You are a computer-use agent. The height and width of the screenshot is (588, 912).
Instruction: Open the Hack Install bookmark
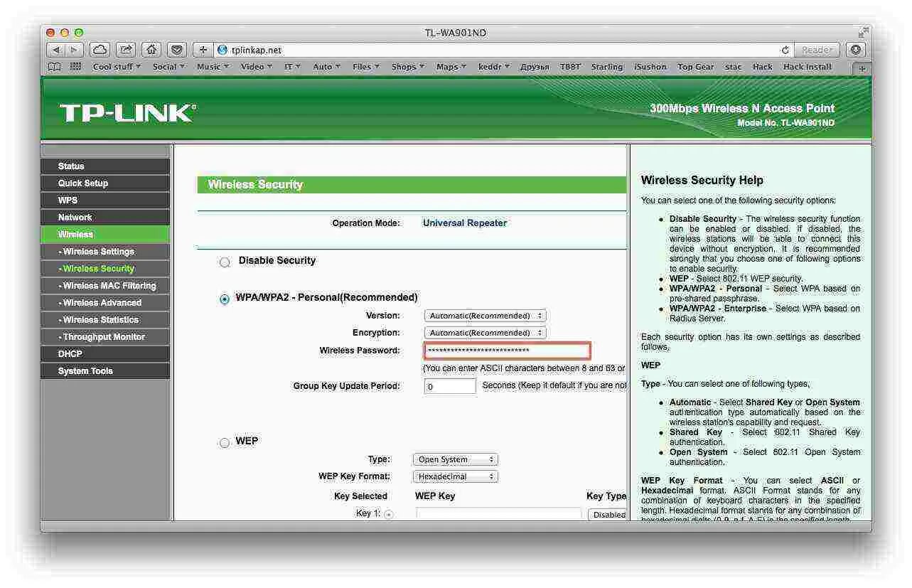[808, 67]
